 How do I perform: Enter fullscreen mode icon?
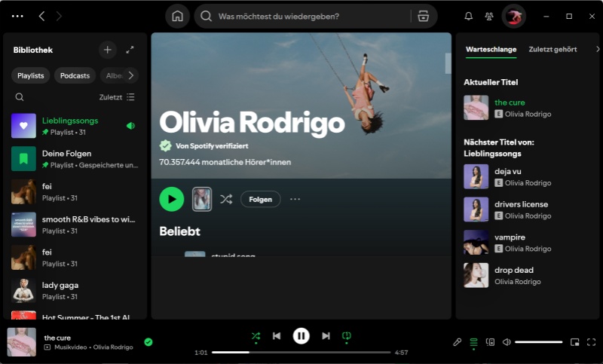tap(592, 342)
